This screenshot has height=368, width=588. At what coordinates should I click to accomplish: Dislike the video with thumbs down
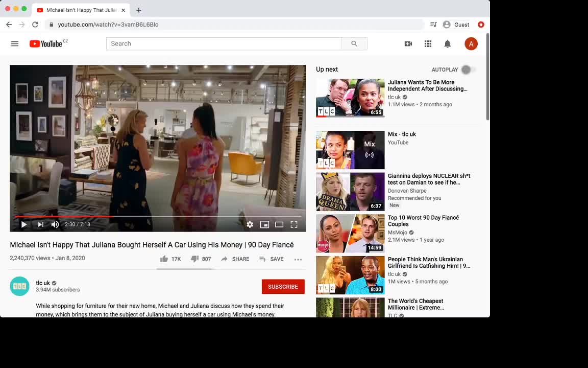(x=201, y=259)
